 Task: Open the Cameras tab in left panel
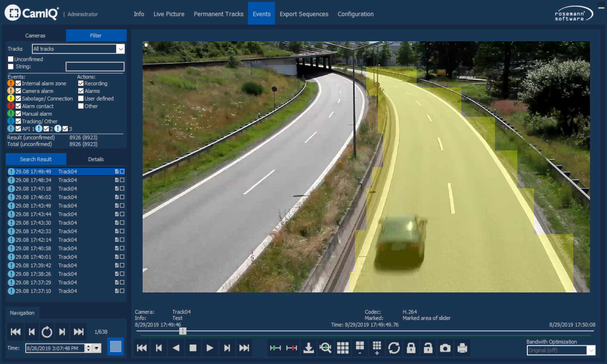pos(35,35)
